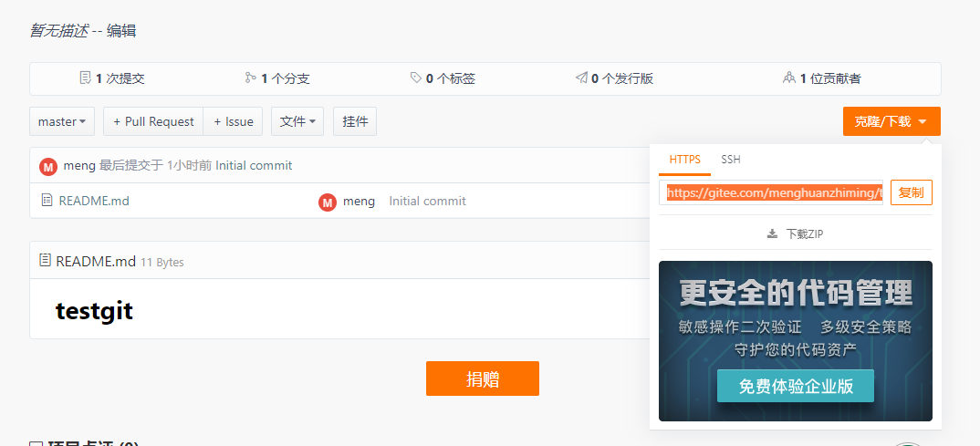This screenshot has height=446, width=980.
Task: Click the 暂无描述 description text
Action: pos(58,31)
